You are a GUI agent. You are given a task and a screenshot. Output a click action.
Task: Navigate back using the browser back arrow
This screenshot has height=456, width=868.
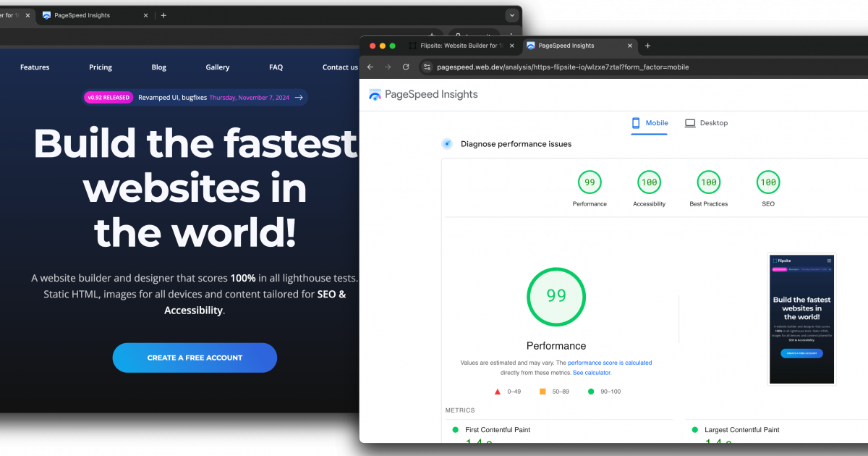tap(370, 67)
